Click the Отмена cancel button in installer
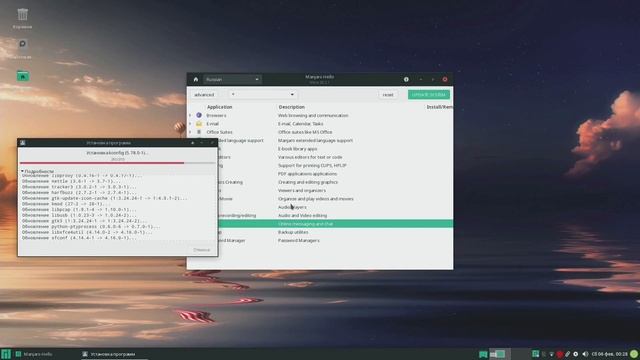The image size is (640, 360). tap(201, 249)
